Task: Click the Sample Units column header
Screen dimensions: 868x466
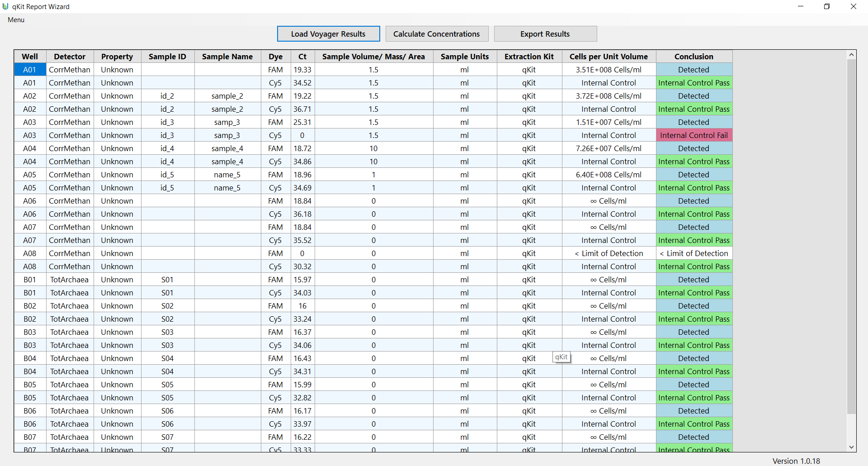Action: pos(465,57)
